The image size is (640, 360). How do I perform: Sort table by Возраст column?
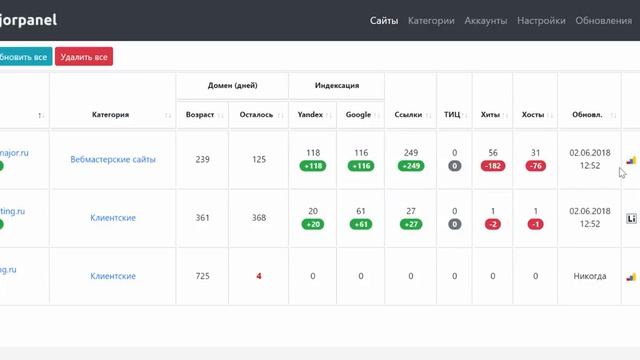pyautogui.click(x=202, y=115)
